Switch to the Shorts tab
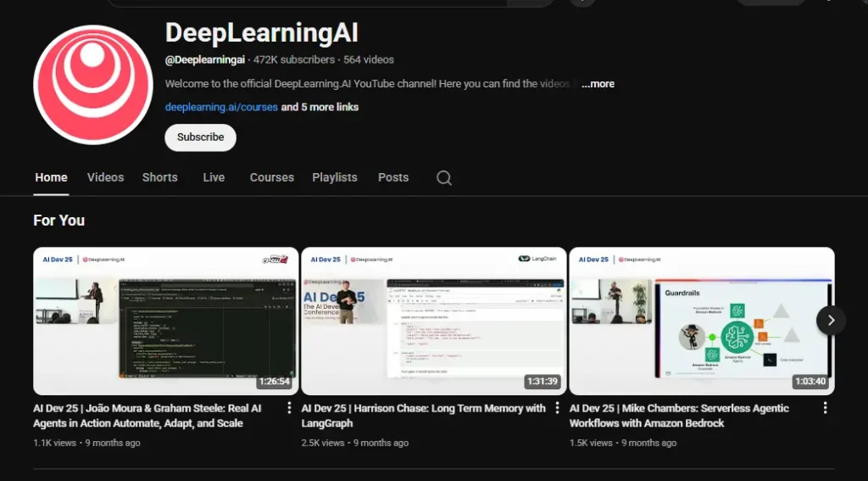Viewport: 868px width, 481px height. tap(160, 178)
